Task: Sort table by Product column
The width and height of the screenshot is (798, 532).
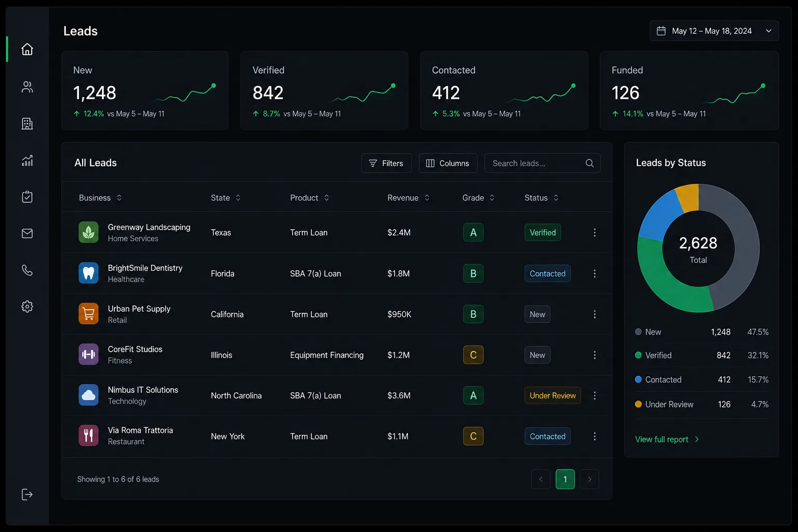Action: pyautogui.click(x=310, y=198)
